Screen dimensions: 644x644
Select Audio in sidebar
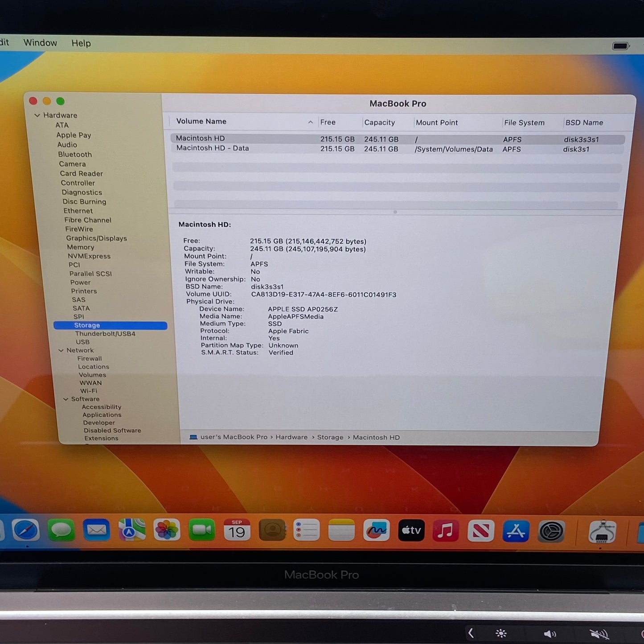[x=67, y=145]
